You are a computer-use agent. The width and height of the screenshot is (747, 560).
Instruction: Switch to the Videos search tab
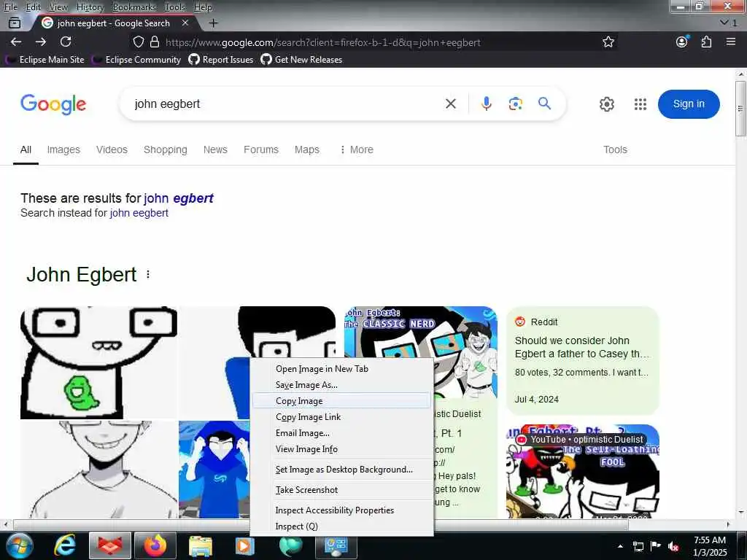tap(112, 149)
